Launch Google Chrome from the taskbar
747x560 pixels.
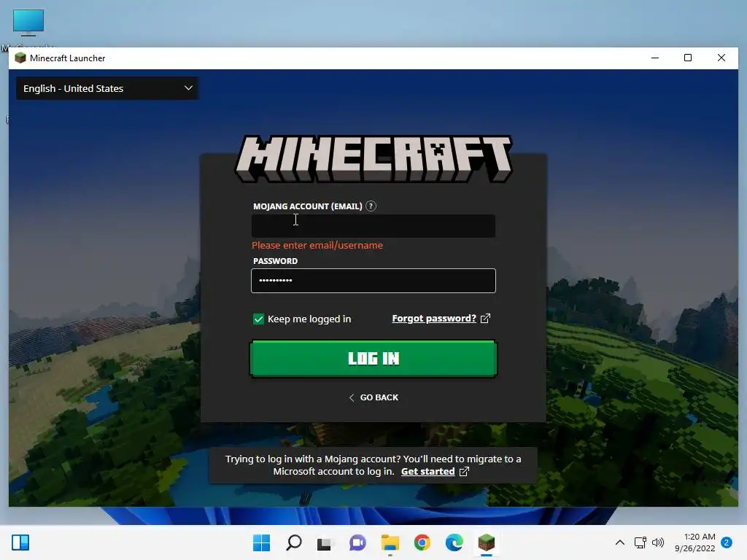click(x=422, y=542)
